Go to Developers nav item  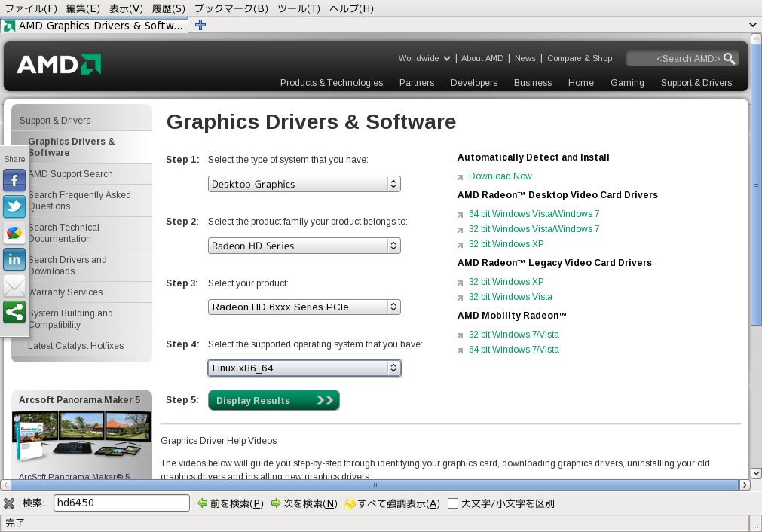474,83
